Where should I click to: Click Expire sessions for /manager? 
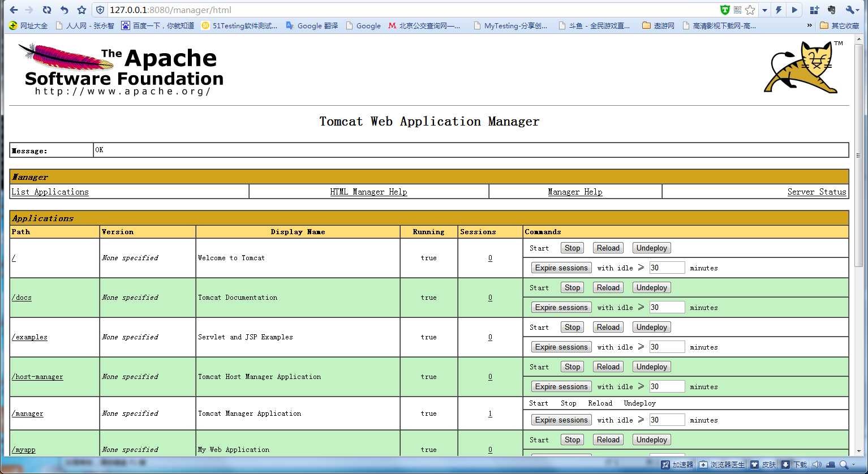[561, 420]
